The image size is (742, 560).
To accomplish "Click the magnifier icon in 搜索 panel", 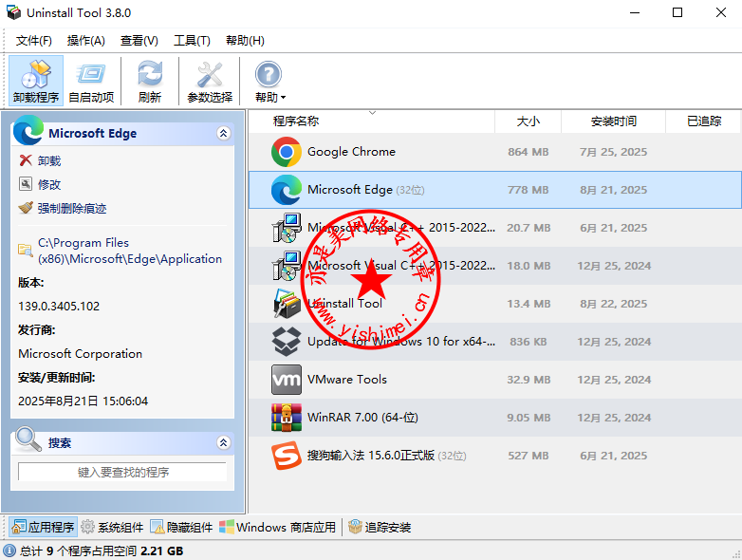I will click(x=28, y=439).
